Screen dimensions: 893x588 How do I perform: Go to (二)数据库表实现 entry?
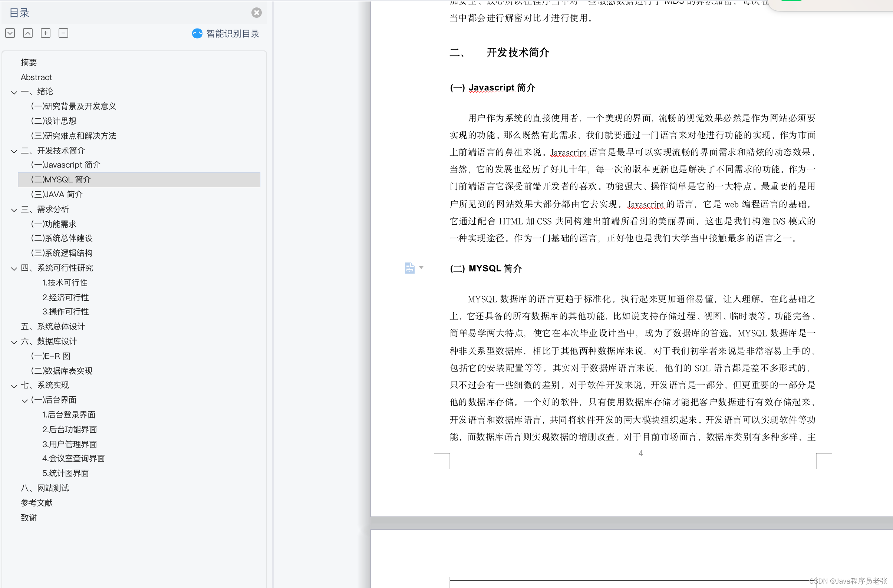click(62, 370)
